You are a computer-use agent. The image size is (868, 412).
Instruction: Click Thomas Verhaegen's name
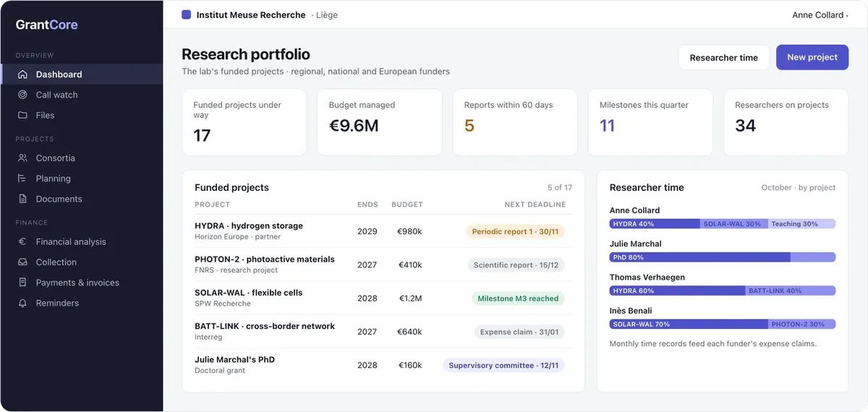[x=647, y=278]
